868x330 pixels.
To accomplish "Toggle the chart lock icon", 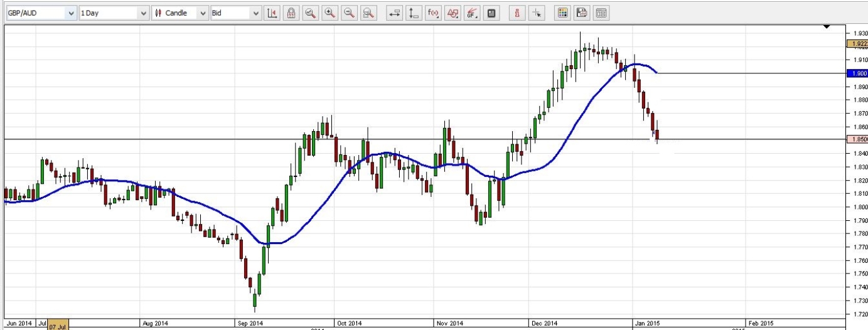I will pos(291,13).
